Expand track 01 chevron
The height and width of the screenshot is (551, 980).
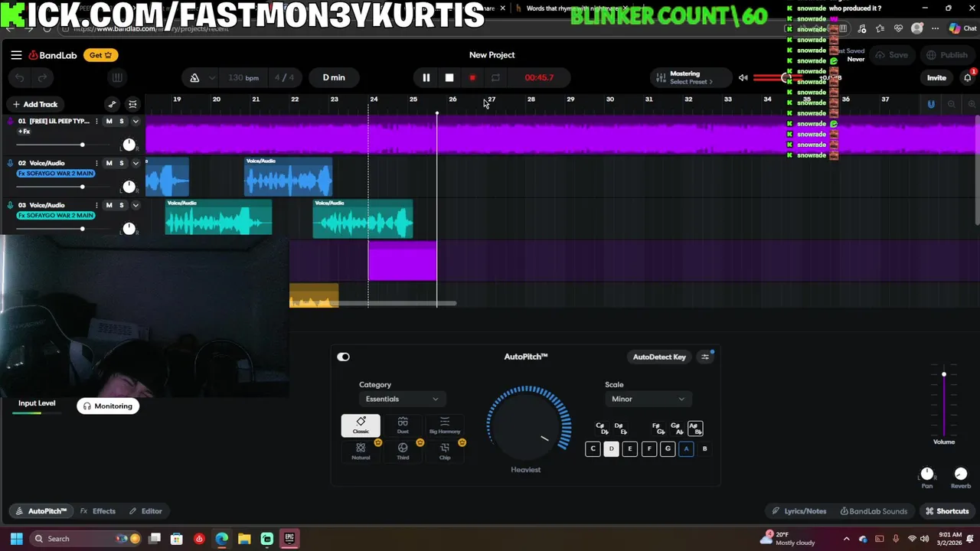point(136,121)
